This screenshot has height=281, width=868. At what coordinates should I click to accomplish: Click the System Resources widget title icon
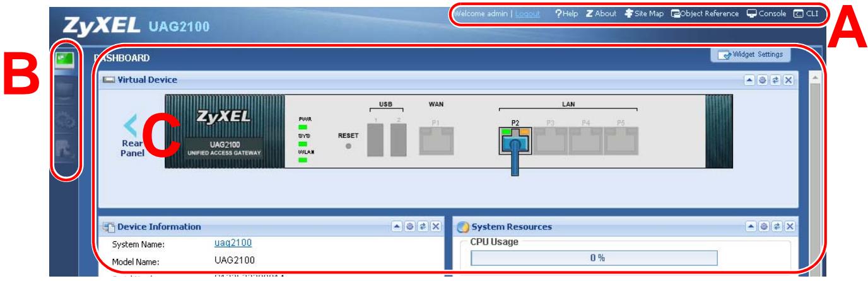click(x=463, y=226)
